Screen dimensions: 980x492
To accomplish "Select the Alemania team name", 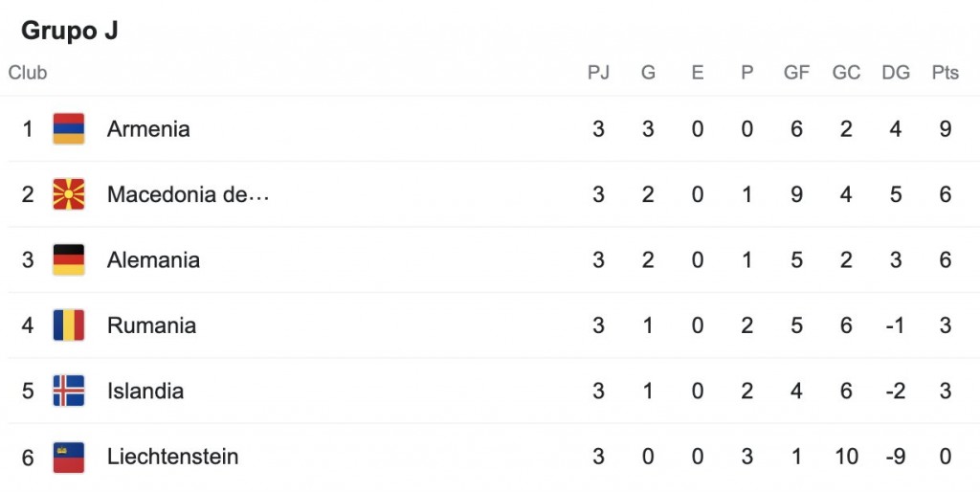I will point(153,260).
